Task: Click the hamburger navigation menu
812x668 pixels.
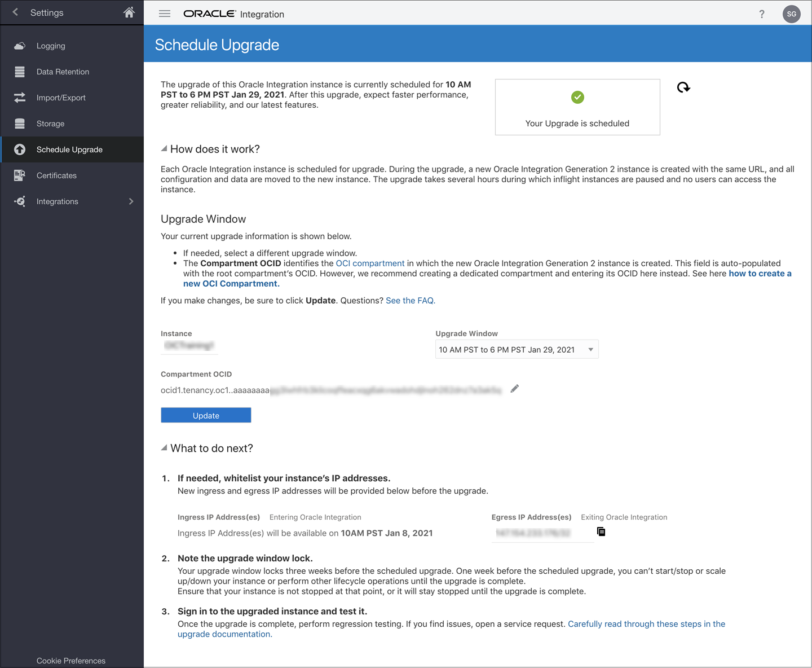Action: pos(164,14)
